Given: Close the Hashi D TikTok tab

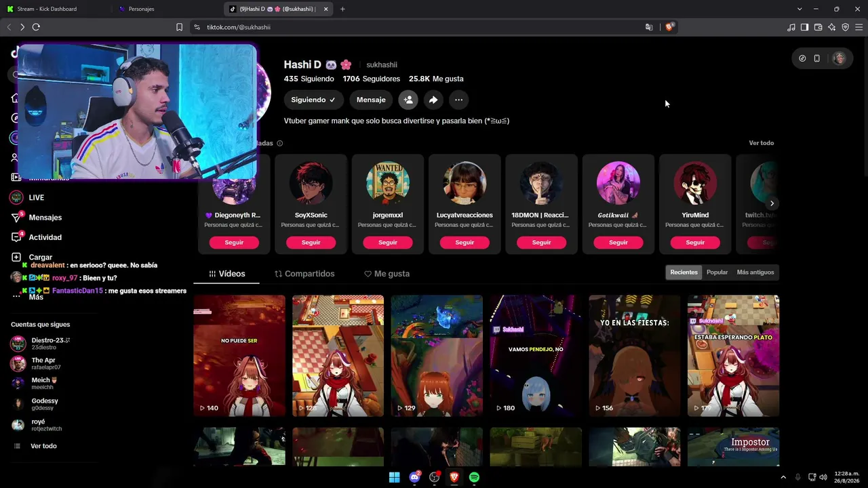Looking at the screenshot, I should [x=326, y=9].
